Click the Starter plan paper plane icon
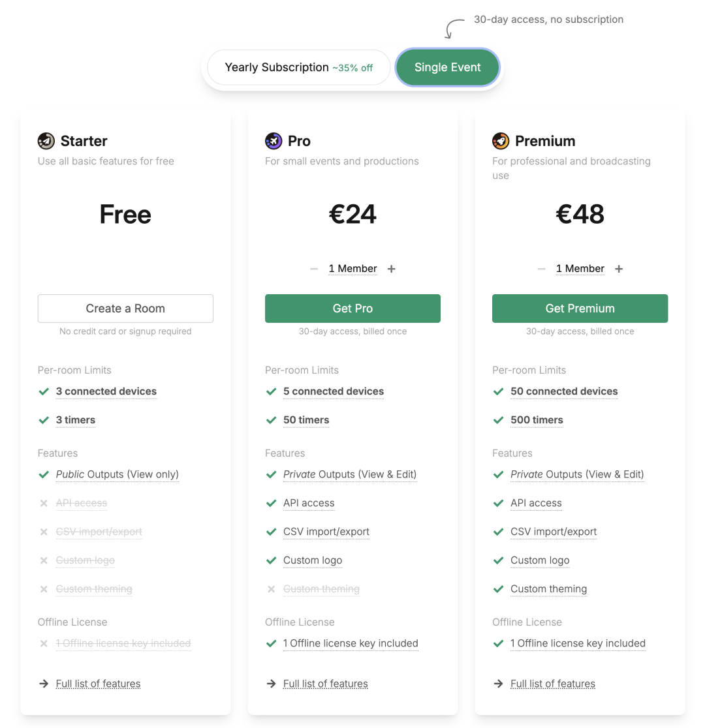705x728 pixels. [x=46, y=141]
